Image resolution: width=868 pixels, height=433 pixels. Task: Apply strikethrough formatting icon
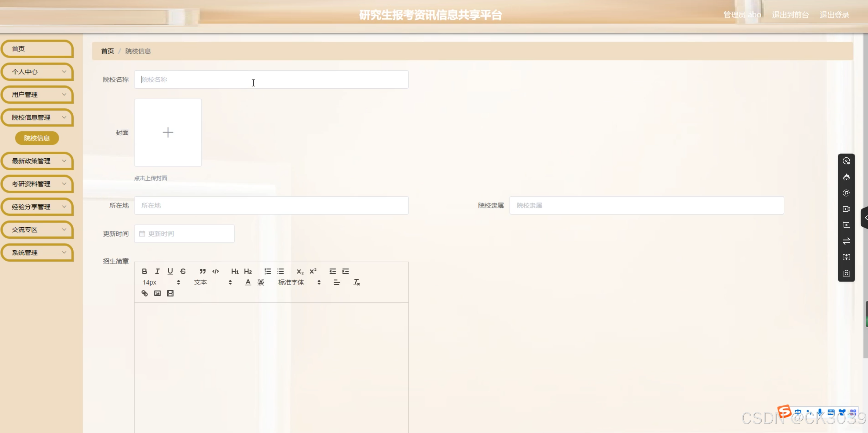[x=183, y=271]
